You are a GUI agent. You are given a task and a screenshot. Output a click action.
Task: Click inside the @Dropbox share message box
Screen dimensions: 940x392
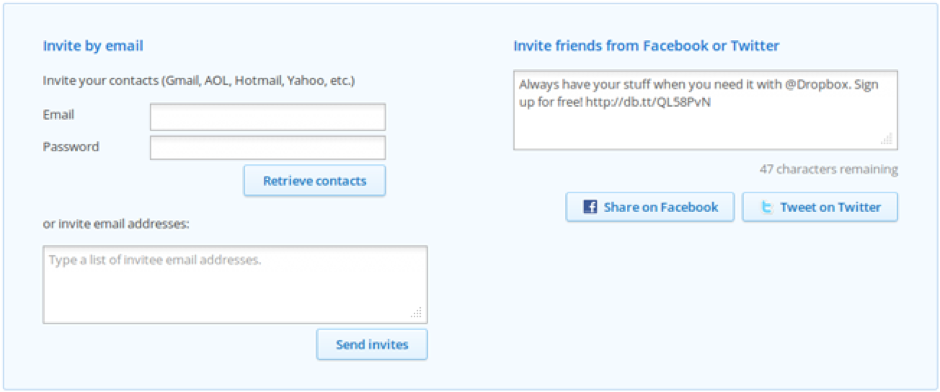point(705,110)
